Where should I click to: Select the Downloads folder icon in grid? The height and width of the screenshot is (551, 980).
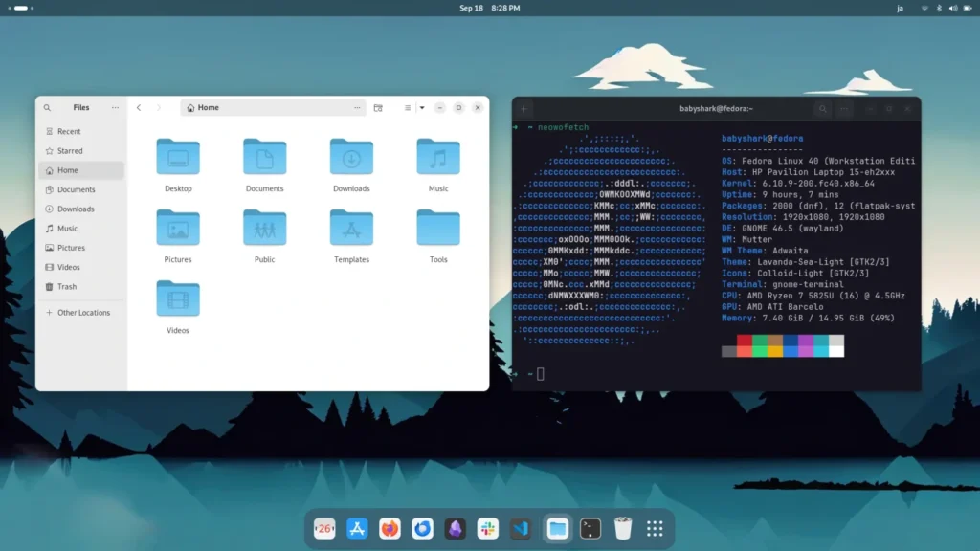point(351,157)
